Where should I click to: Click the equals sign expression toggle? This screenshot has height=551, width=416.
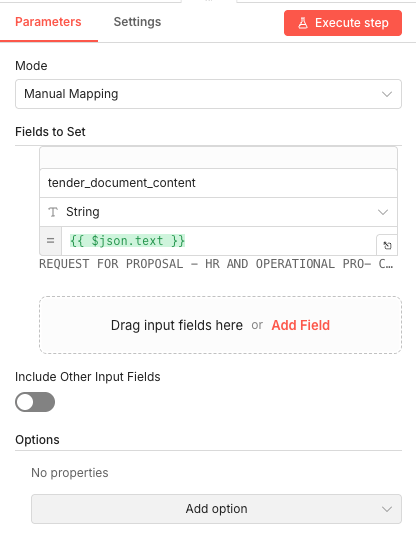tap(51, 241)
